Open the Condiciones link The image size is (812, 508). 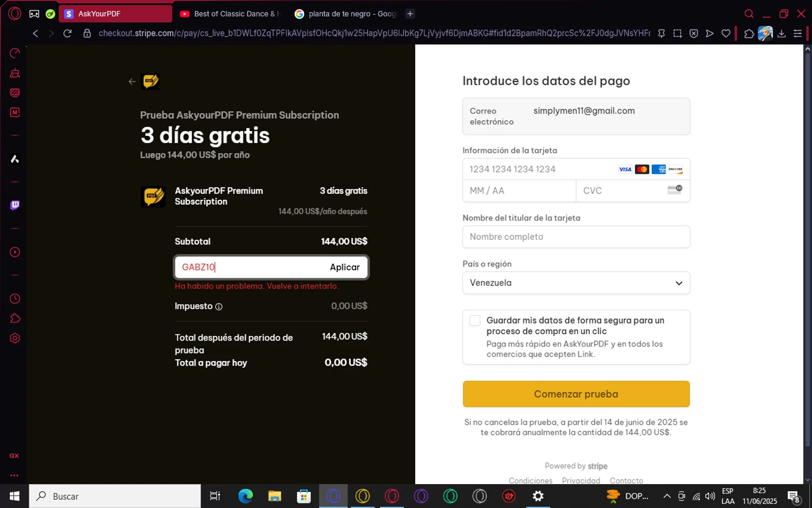click(531, 481)
